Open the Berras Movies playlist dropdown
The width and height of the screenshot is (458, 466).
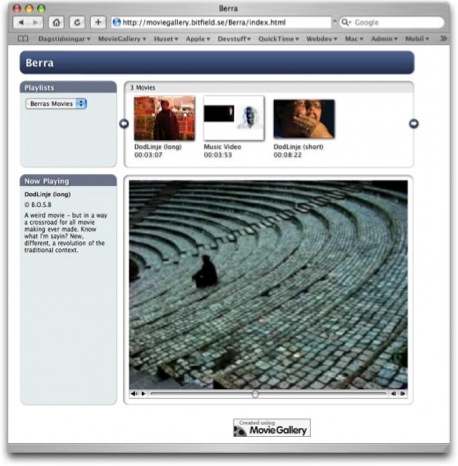pyautogui.click(x=56, y=104)
